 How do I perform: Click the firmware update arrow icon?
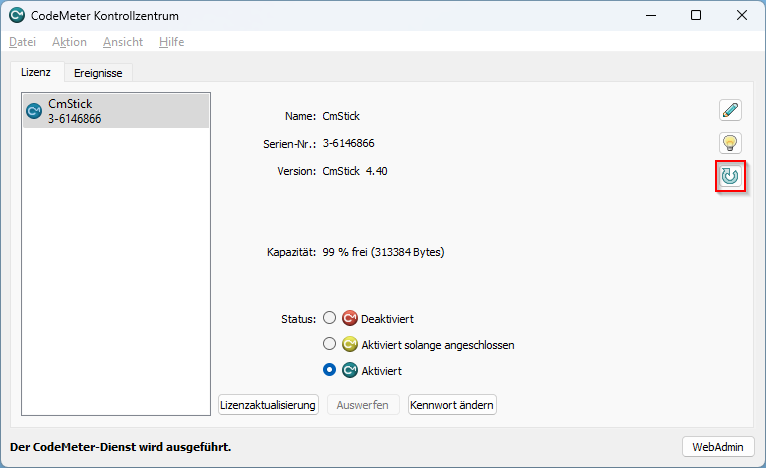pyautogui.click(x=731, y=176)
